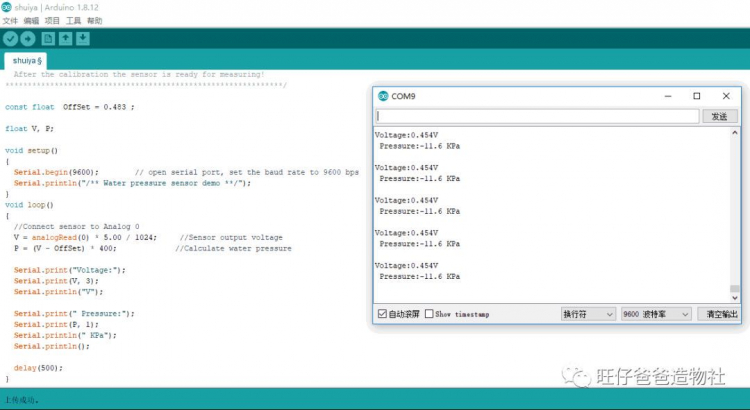
Task: Open the 文件 menu
Action: [10, 21]
